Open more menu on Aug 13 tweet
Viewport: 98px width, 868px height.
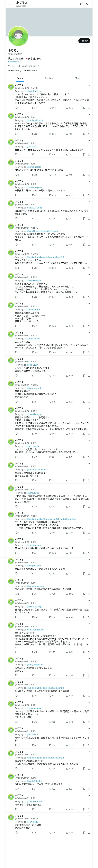(x=89, y=85)
